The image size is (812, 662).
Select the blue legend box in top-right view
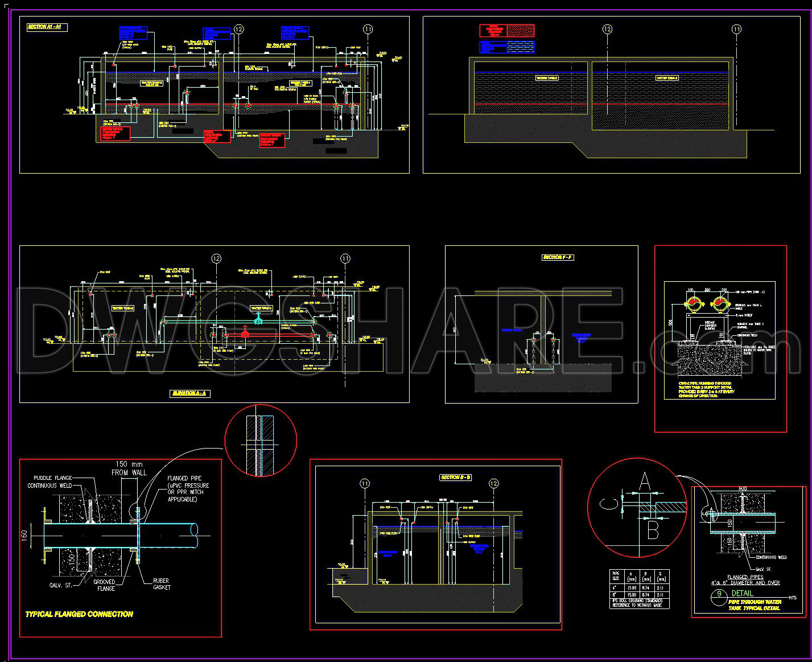coord(506,47)
